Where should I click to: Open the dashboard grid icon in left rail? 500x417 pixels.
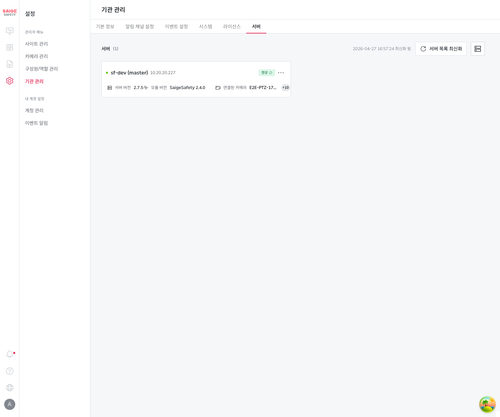pos(10,47)
